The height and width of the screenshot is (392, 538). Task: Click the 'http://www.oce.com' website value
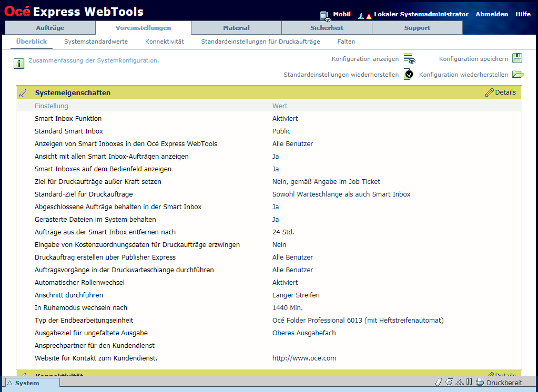point(304,358)
